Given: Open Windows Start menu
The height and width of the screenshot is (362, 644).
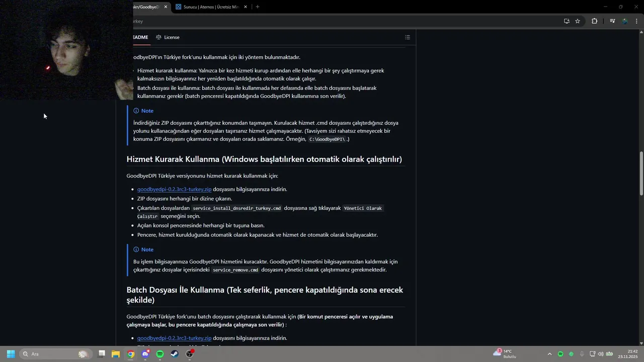Looking at the screenshot, I should tap(11, 354).
